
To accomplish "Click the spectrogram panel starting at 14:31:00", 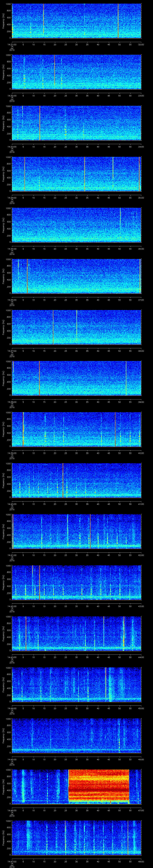I will [x=77, y=21].
